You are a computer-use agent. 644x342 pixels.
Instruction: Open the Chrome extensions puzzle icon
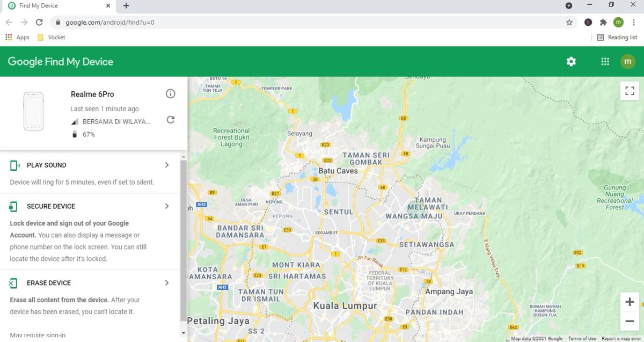point(603,23)
